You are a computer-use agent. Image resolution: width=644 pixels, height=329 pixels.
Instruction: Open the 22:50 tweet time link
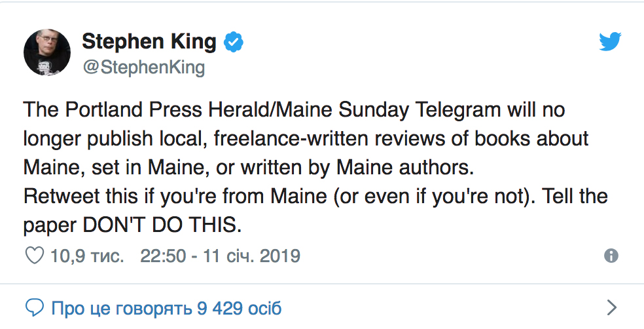pos(163,256)
